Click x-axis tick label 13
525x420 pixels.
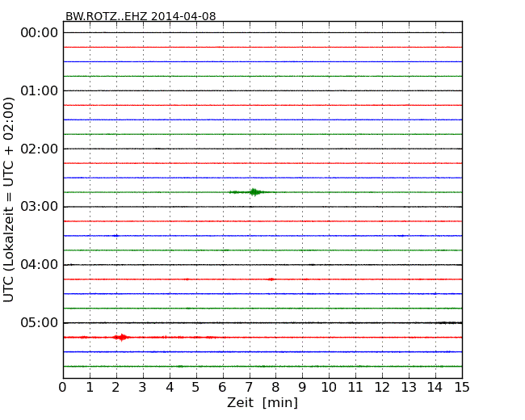coord(409,388)
